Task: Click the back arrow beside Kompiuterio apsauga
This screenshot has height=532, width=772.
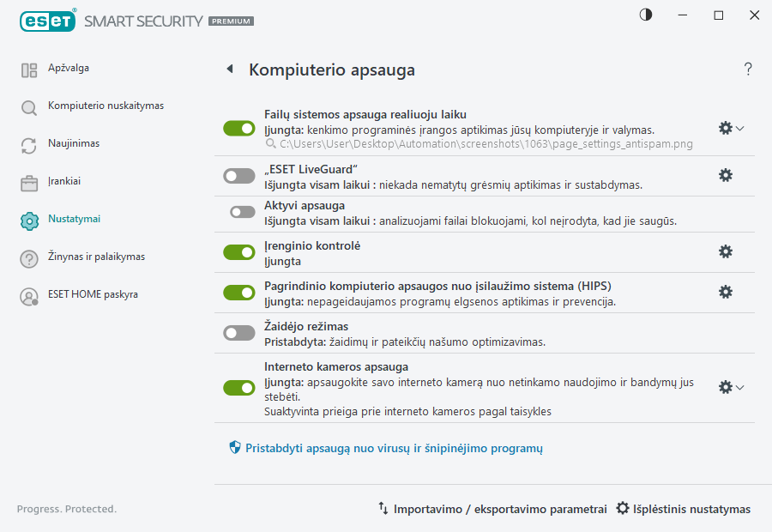Action: pyautogui.click(x=230, y=69)
